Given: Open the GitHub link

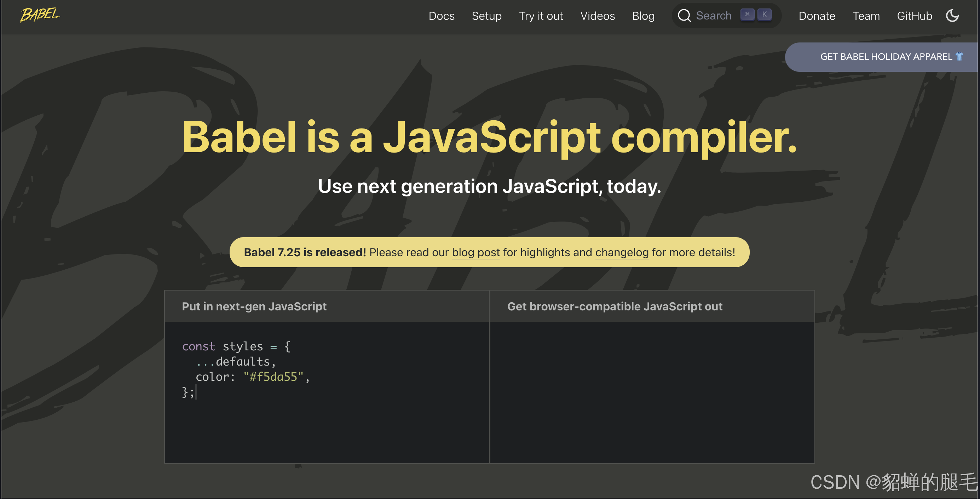Looking at the screenshot, I should click(914, 16).
